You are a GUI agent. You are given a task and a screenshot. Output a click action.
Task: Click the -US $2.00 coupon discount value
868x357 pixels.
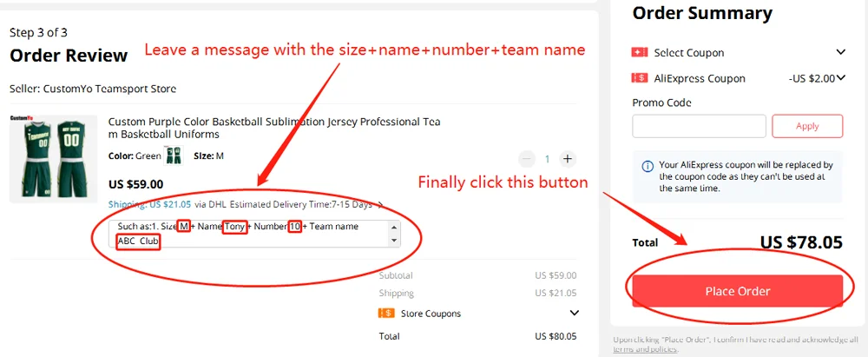pos(812,78)
